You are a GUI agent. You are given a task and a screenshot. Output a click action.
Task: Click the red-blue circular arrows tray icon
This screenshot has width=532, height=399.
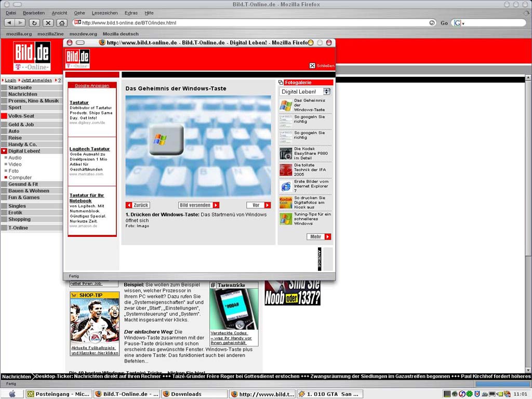coord(462,394)
